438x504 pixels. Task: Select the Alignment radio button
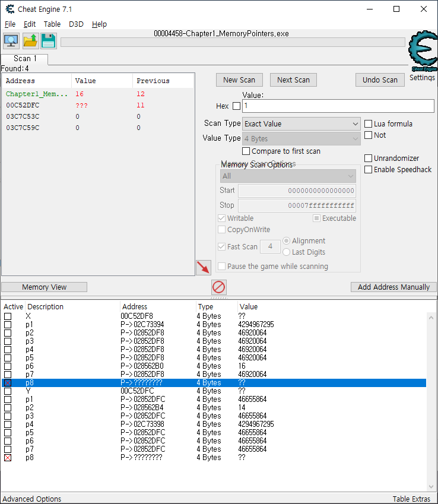coord(286,241)
